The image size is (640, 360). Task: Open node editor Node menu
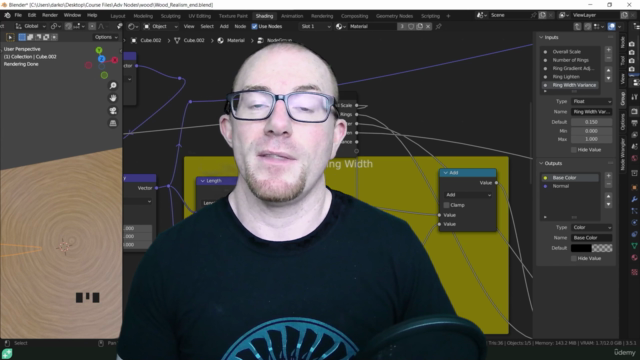240,27
